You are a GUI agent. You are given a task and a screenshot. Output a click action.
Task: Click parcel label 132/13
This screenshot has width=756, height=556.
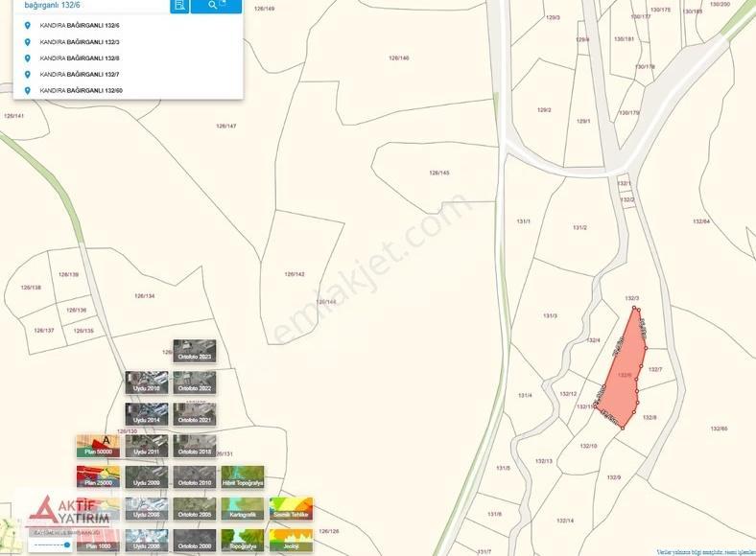coord(544,461)
